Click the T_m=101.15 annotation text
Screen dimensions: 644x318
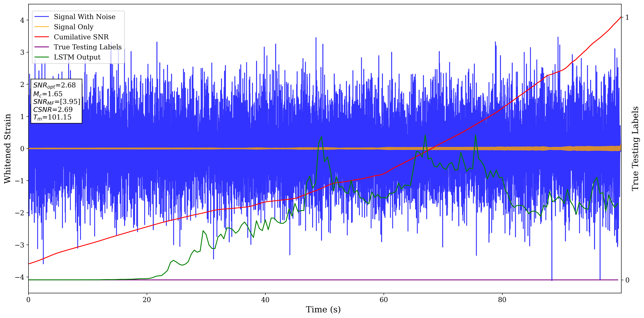52,117
